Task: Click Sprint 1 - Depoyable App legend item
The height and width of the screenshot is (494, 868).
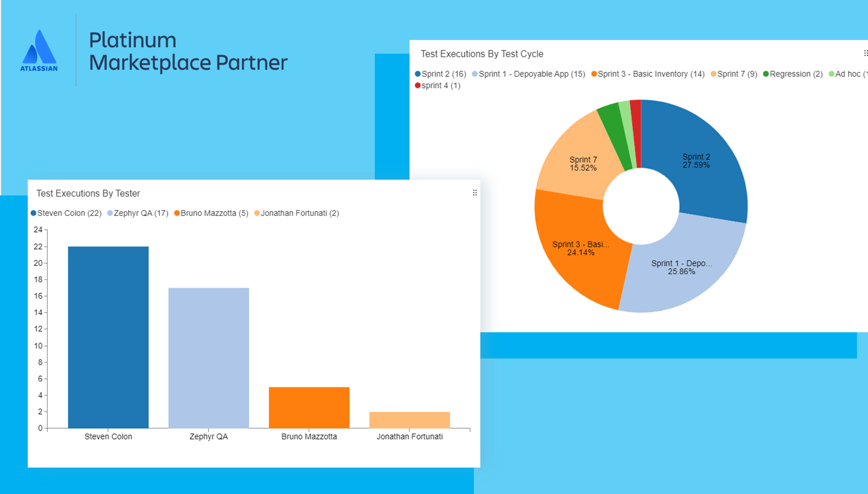Action: tap(528, 74)
